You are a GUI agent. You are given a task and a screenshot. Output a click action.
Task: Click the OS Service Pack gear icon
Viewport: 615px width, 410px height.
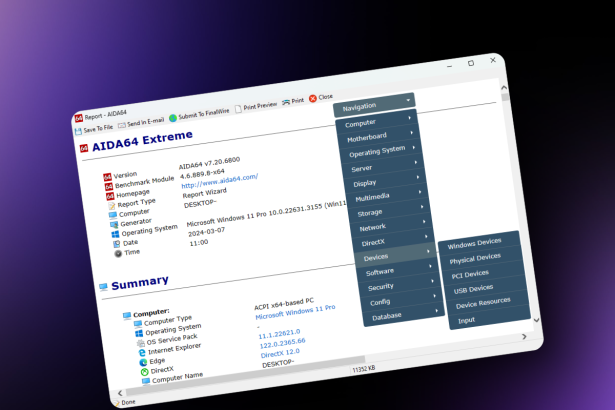[x=140, y=343]
